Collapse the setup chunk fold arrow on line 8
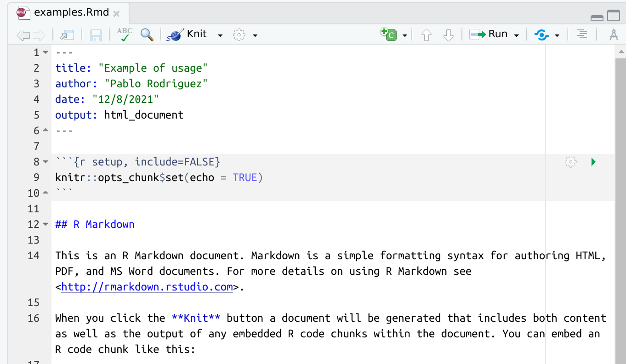The width and height of the screenshot is (626, 364). pyautogui.click(x=46, y=162)
